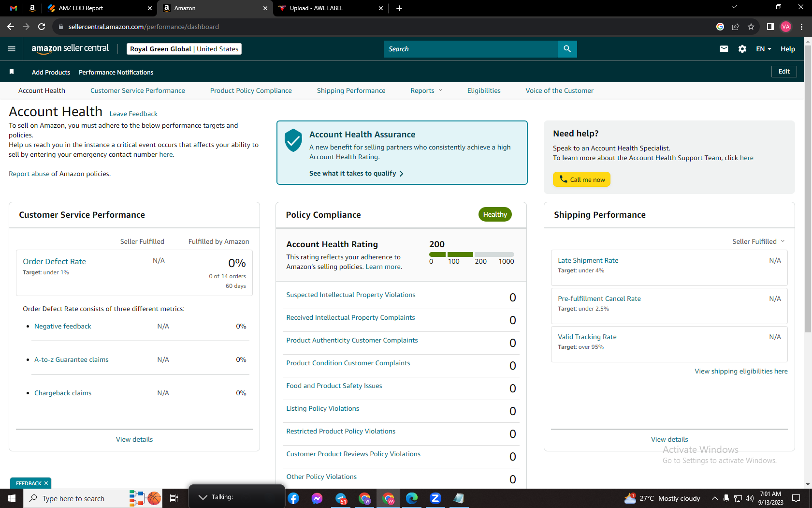This screenshot has width=812, height=508.
Task: Open Chrome's three-dot menu
Action: point(801,27)
